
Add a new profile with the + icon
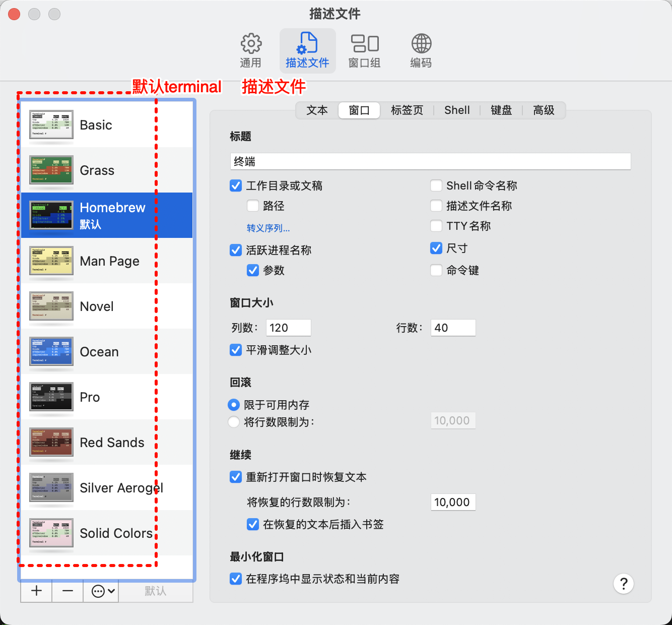[36, 591]
